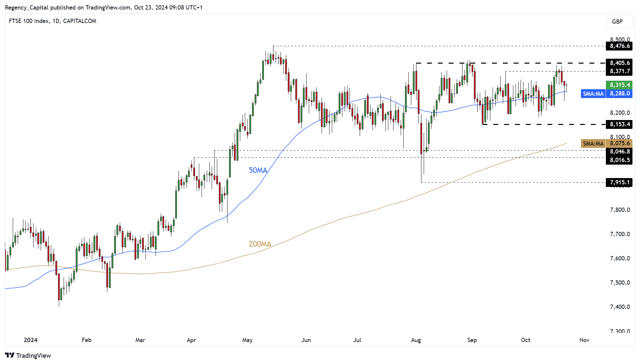
Task: Click the Aug label on time axis
Action: pyautogui.click(x=416, y=340)
